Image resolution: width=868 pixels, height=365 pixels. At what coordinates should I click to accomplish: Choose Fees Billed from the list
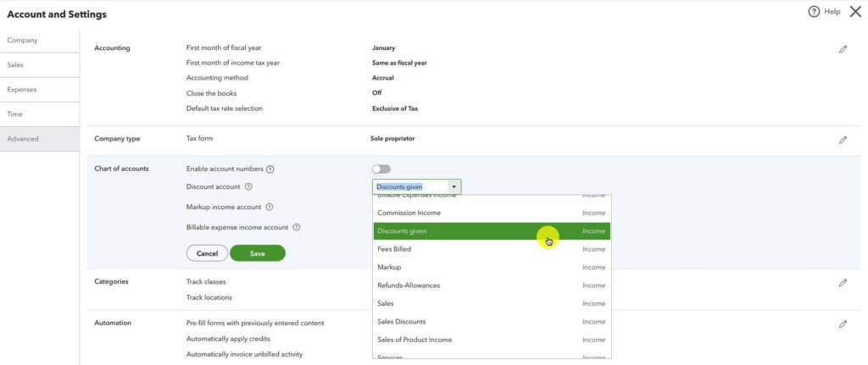492,250
